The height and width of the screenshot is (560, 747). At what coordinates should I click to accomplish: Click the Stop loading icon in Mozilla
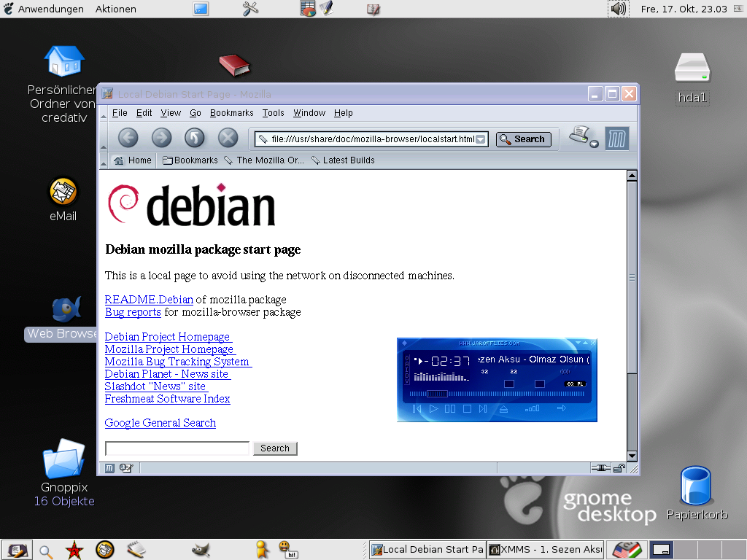228,138
